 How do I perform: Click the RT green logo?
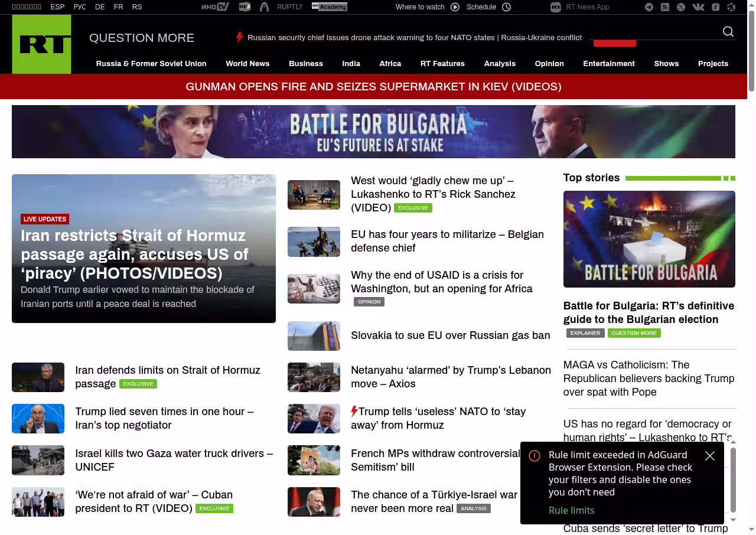42,44
